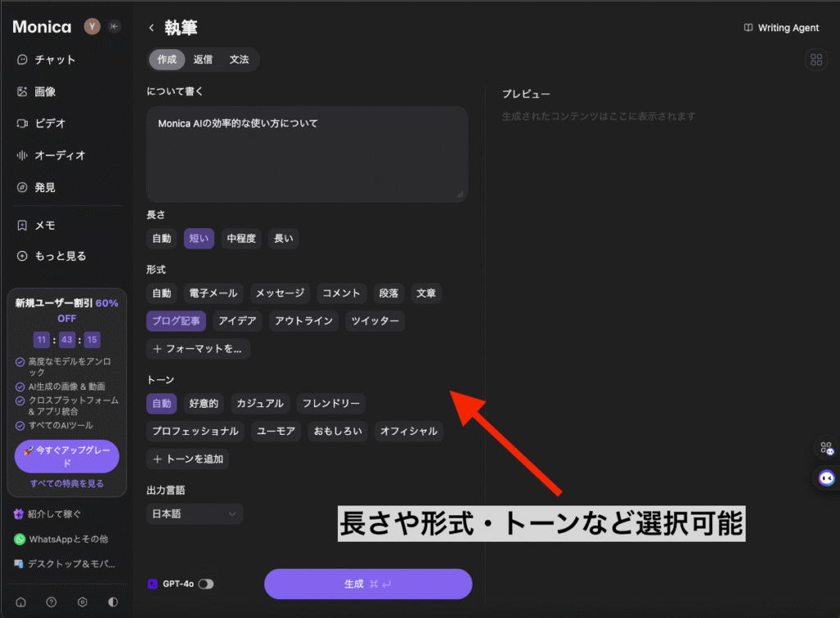Pick the 好意的 tone
This screenshot has width=840, height=618.
[x=203, y=404]
